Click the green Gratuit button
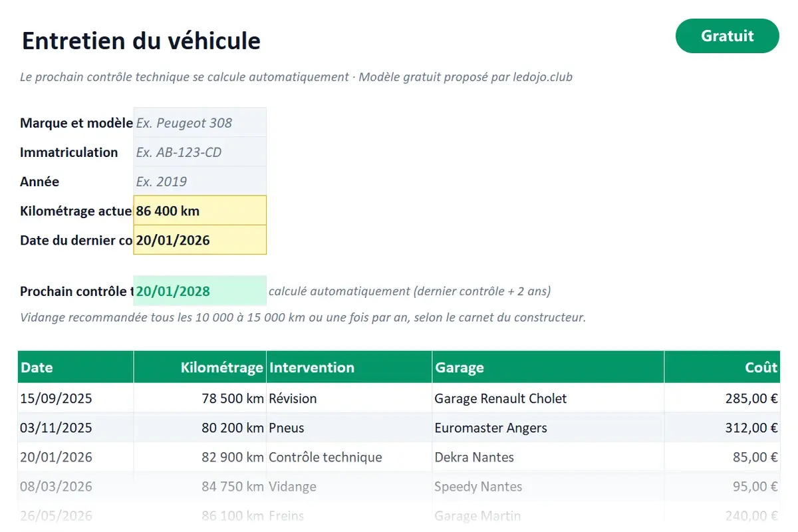The height and width of the screenshot is (532, 798). click(x=727, y=36)
